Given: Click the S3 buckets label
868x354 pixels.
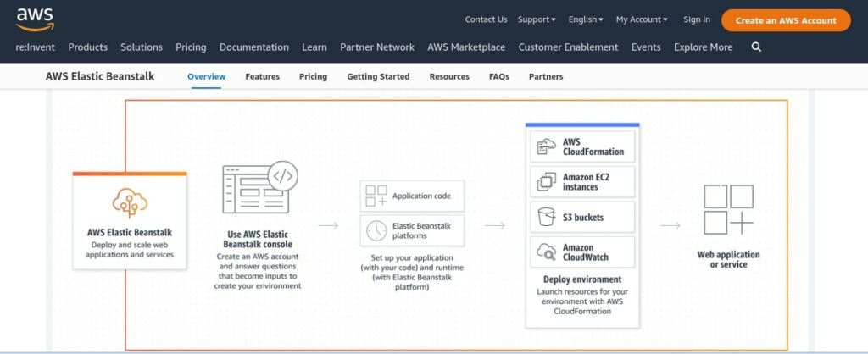Looking at the screenshot, I should (x=583, y=218).
